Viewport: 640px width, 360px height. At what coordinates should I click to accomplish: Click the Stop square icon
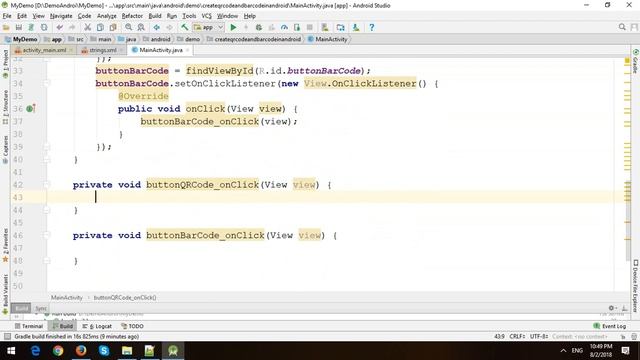(x=309, y=27)
